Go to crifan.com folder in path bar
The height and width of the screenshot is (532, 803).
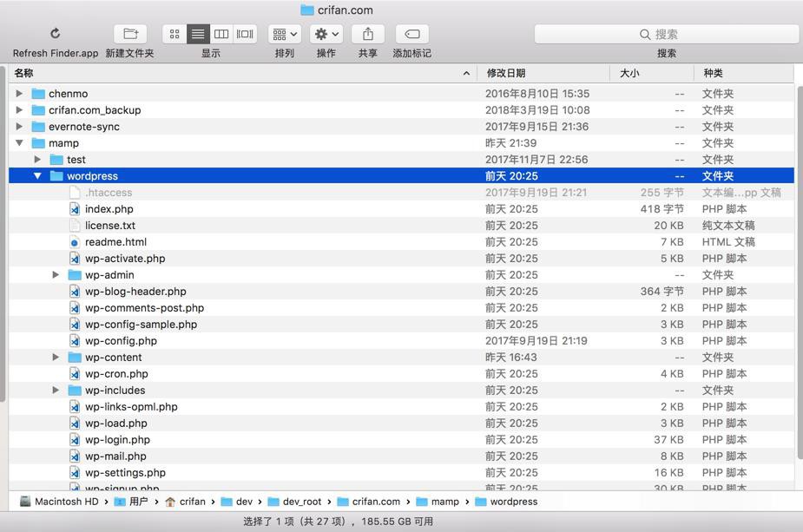369,502
